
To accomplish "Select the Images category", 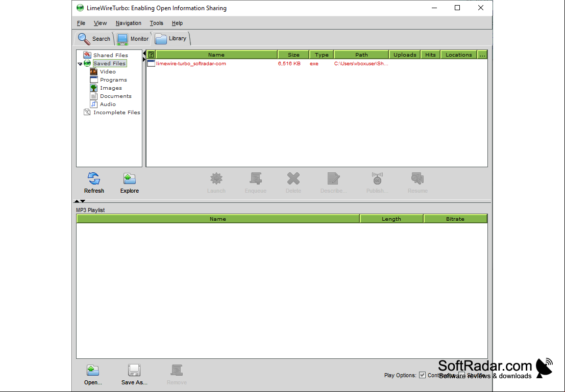I will (x=111, y=88).
